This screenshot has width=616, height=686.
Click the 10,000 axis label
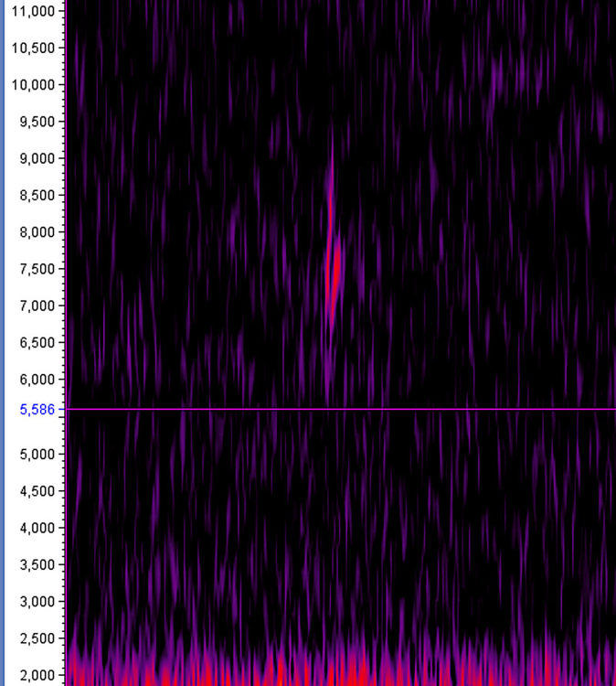point(33,84)
